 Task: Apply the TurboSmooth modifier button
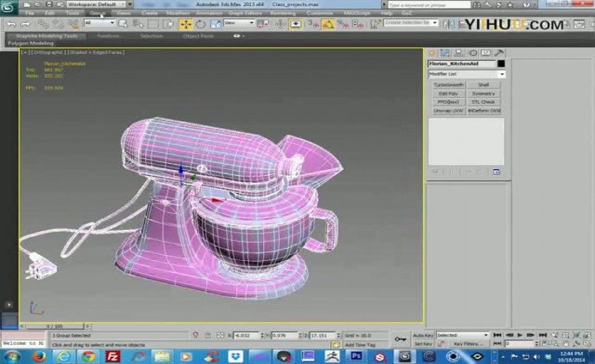448,84
